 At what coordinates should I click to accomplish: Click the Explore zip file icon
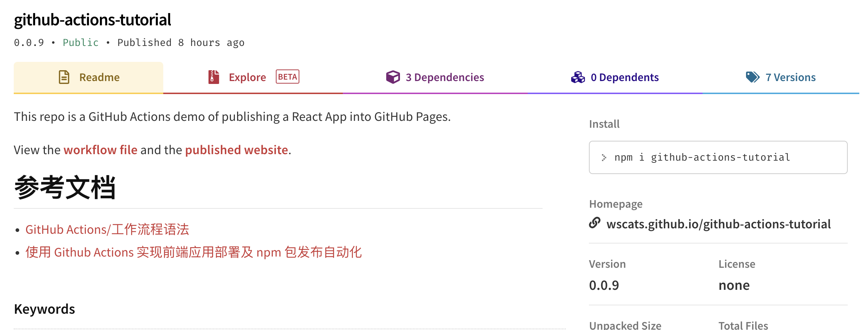pos(214,77)
